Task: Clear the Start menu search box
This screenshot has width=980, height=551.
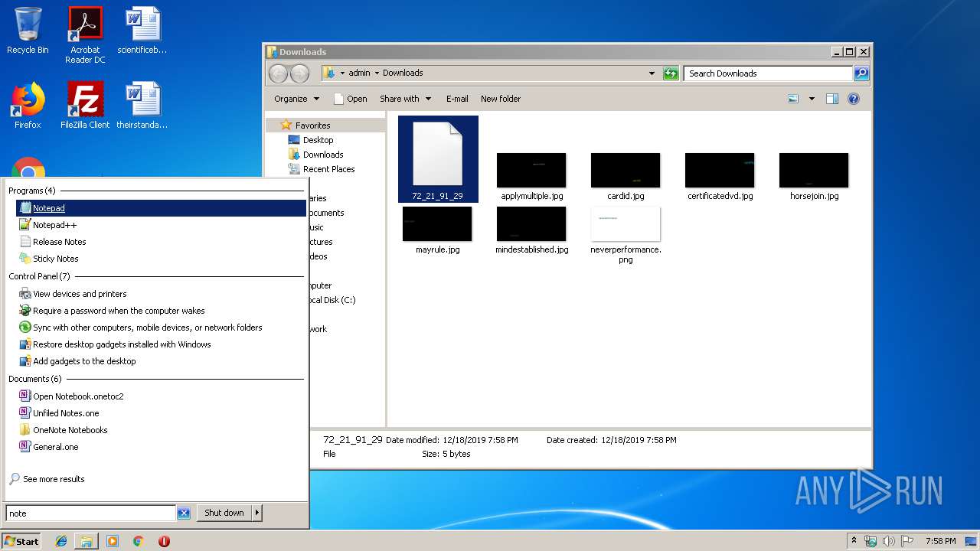Action: (x=184, y=514)
